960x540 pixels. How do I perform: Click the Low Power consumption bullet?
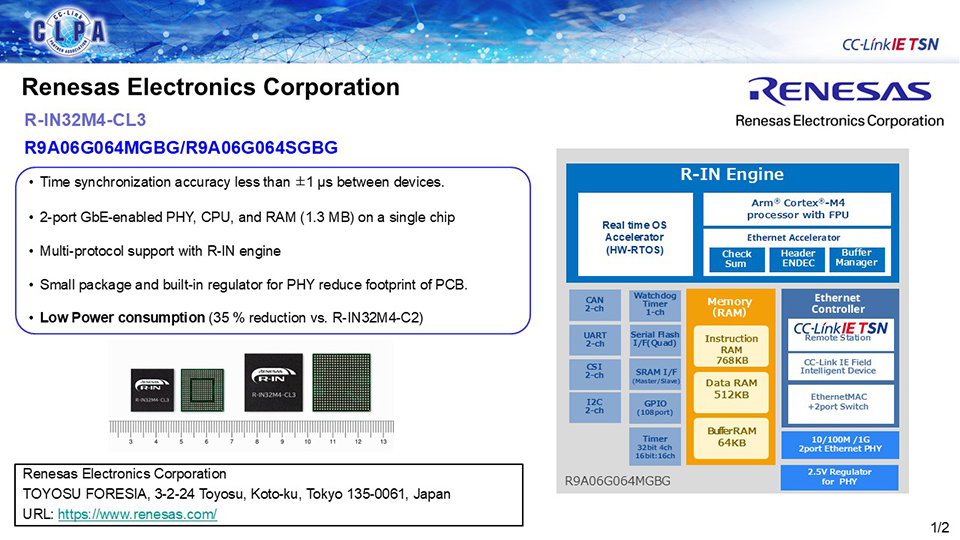click(x=231, y=318)
